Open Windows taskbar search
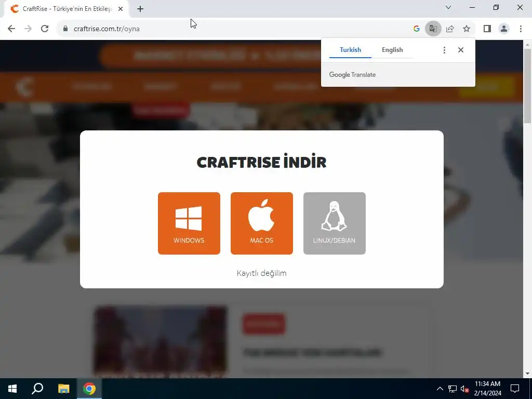 tap(37, 389)
